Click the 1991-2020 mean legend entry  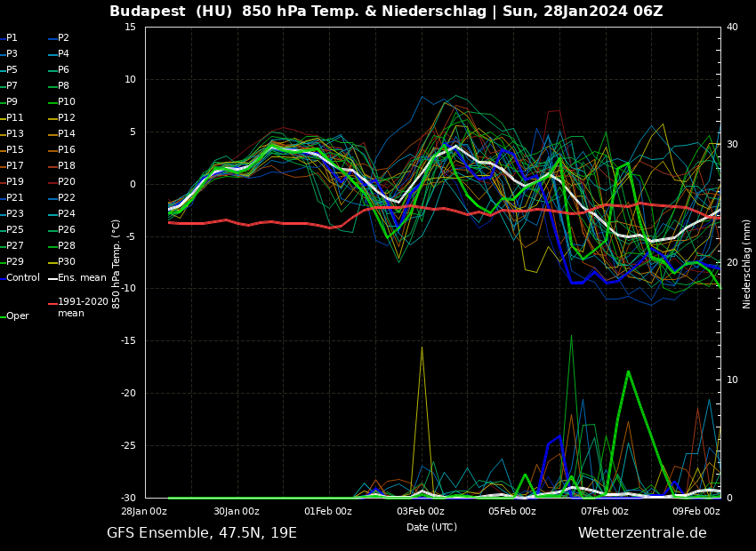point(83,307)
